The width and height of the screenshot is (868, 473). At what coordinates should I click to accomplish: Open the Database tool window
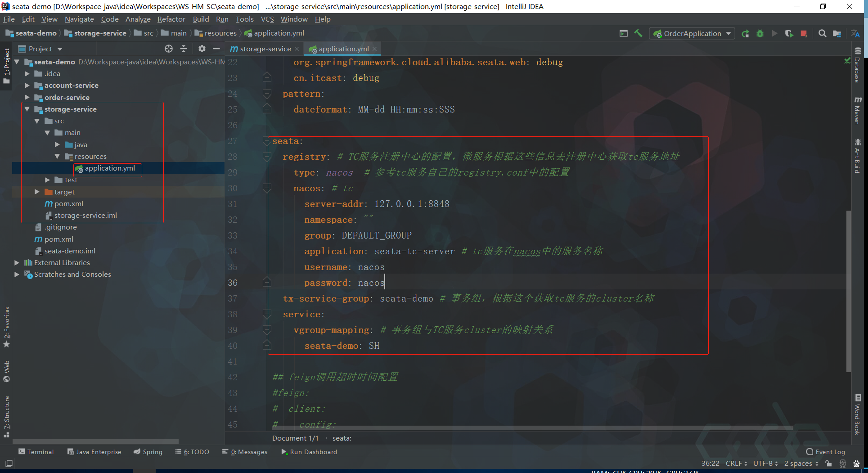858,65
